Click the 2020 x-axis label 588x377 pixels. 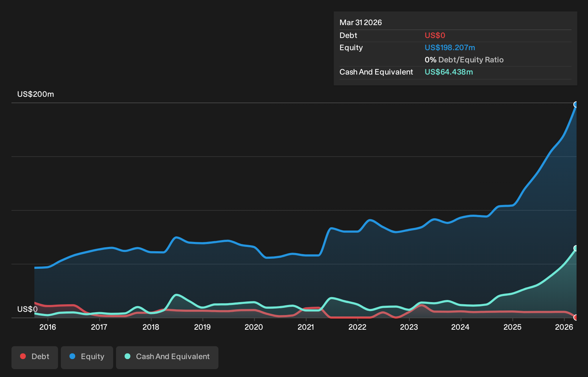point(254,327)
